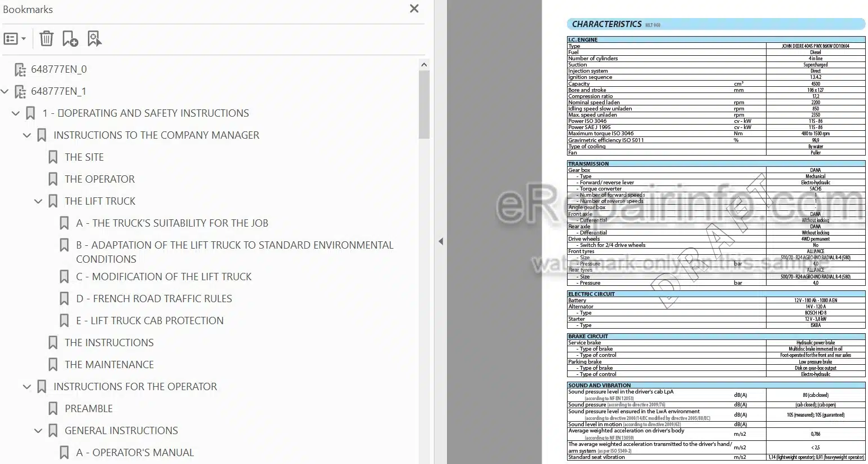This screenshot has height=464, width=868.
Task: Collapse the navigation pane with left arrow
Action: tap(441, 241)
